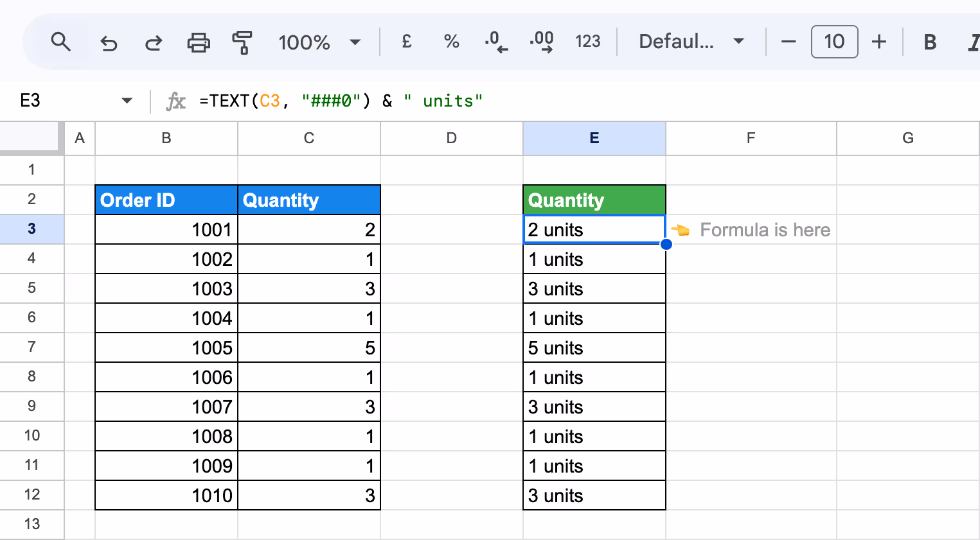980x540 pixels.
Task: Click the blue Quantity header in column C
Action: (x=309, y=200)
